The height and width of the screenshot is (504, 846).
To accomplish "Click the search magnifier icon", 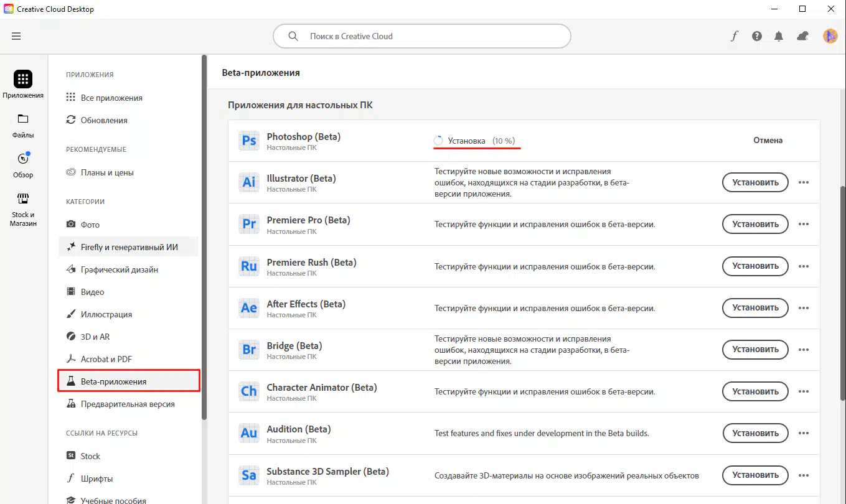I will click(x=293, y=36).
